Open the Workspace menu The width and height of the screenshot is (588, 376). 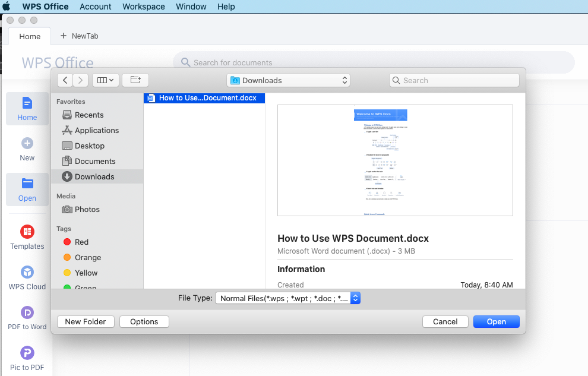click(143, 7)
